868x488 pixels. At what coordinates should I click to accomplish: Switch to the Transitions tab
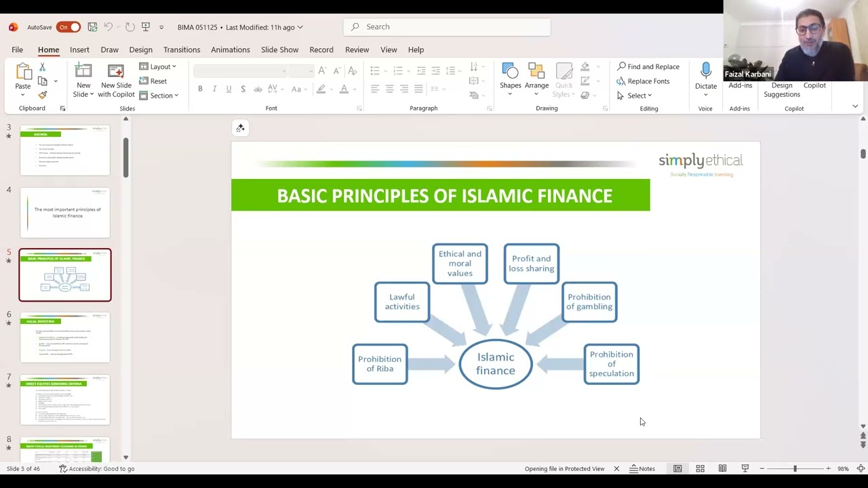coord(182,49)
